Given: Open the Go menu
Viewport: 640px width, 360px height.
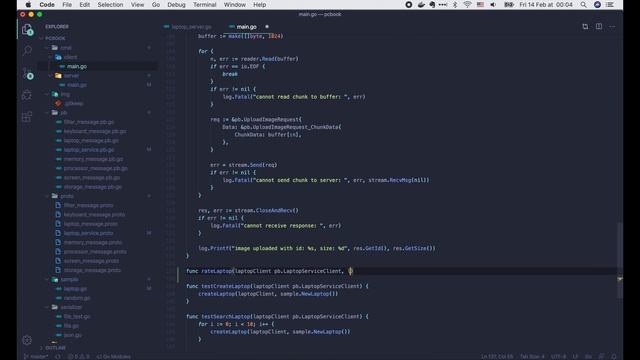Looking at the screenshot, I should coord(156,4).
